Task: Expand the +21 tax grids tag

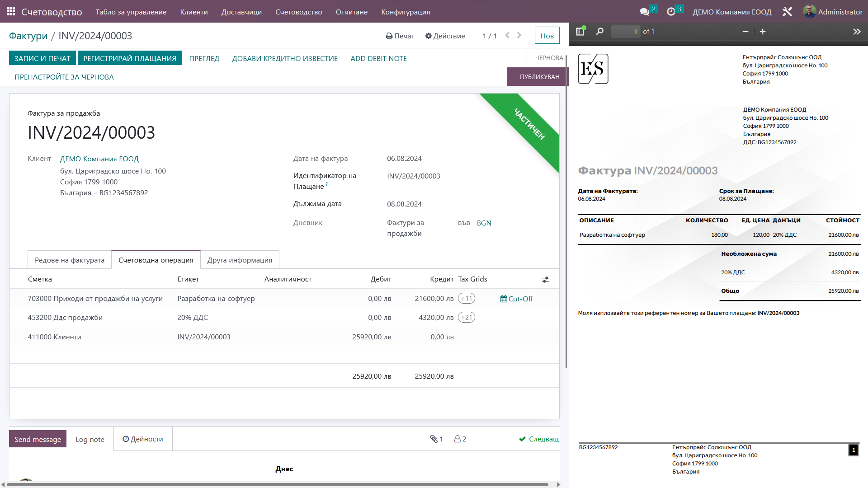Action: tap(467, 317)
